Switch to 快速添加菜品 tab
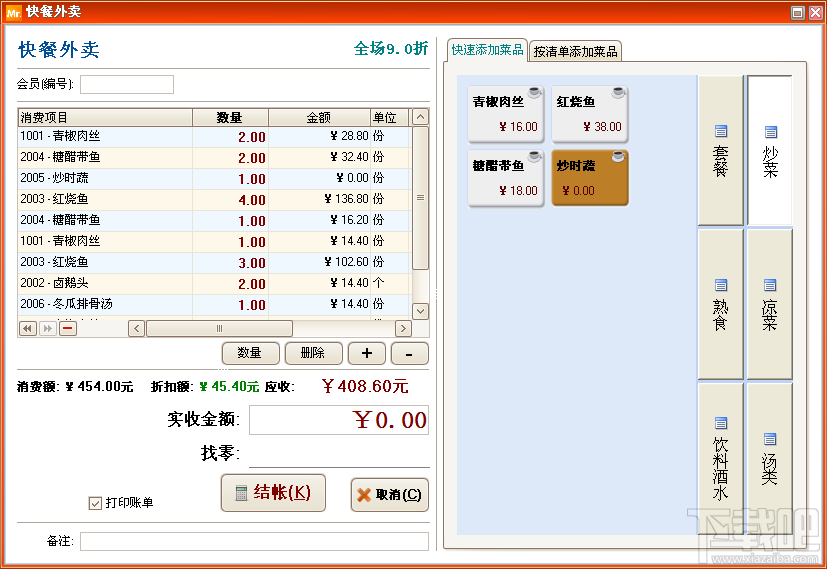The image size is (827, 569). (x=487, y=50)
